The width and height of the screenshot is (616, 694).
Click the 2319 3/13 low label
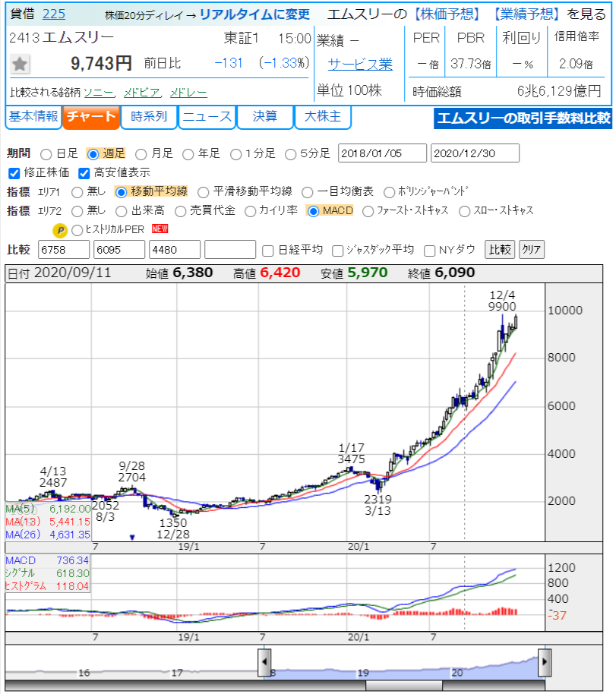pos(377,505)
